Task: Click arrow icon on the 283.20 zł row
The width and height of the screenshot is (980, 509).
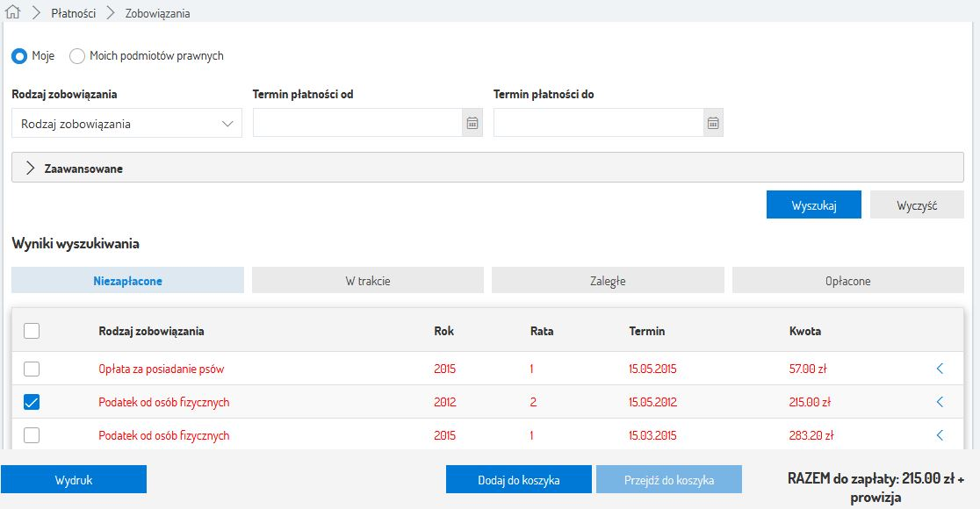Action: coord(940,435)
